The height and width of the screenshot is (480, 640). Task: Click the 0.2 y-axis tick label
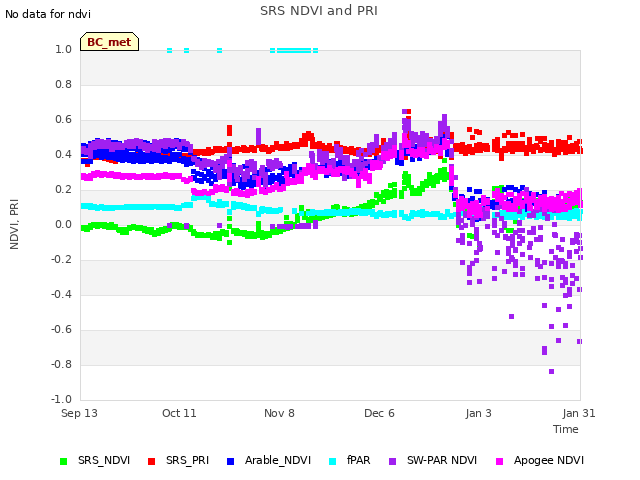[63, 189]
